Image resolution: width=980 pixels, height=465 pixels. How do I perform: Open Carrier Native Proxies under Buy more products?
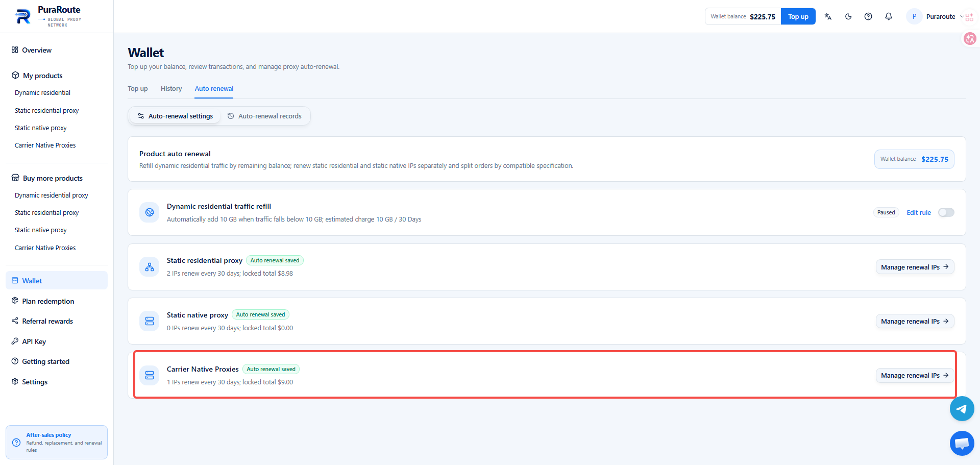tap(45, 248)
